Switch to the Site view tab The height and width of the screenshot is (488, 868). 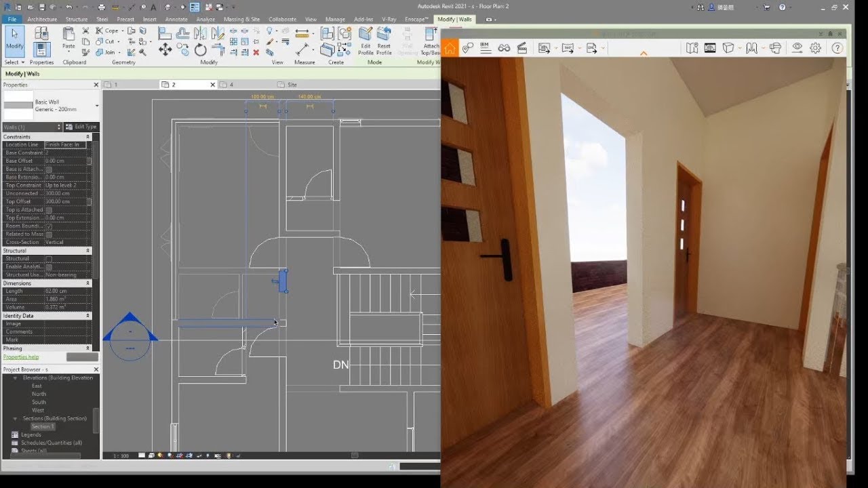click(292, 85)
